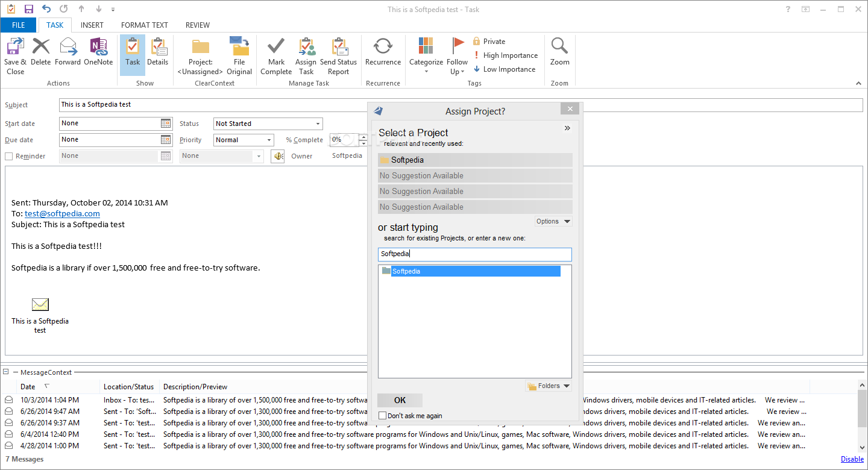
Task: Open the FILE tab
Action: 18,25
